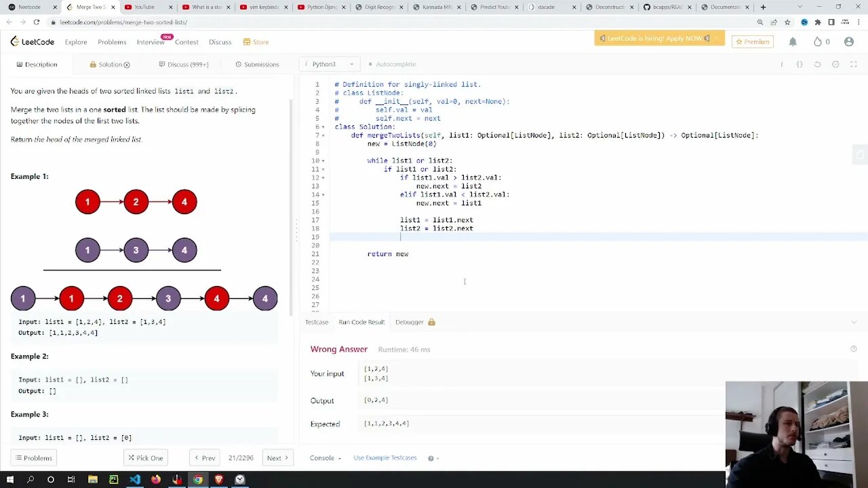
Task: Collapse the code fold at line 14
Action: coord(323,195)
